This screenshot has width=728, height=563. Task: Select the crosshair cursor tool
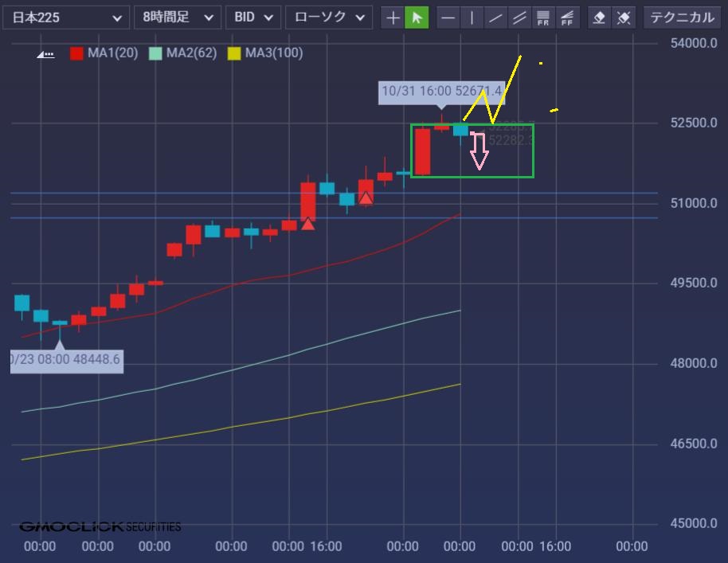click(393, 18)
